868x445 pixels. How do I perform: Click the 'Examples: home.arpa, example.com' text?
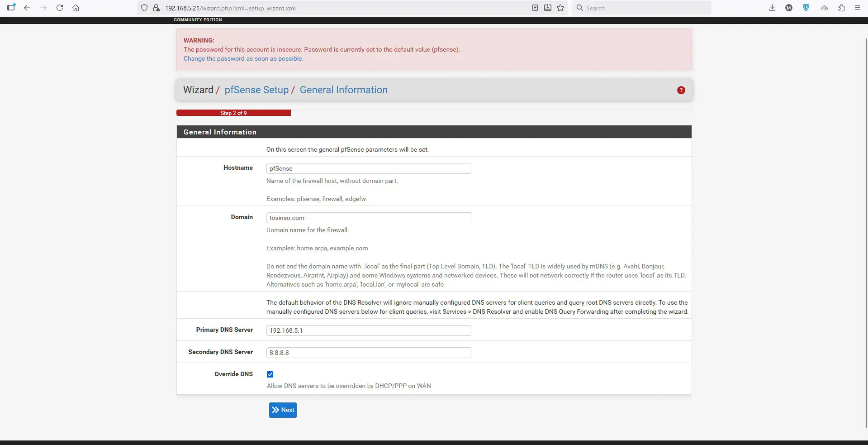[317, 248]
